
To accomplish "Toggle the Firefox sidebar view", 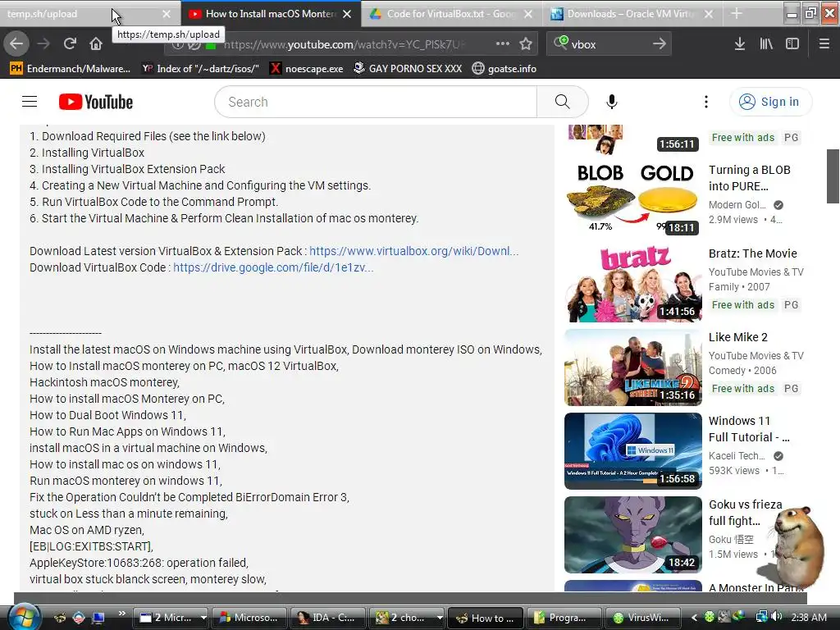I will 792,43.
